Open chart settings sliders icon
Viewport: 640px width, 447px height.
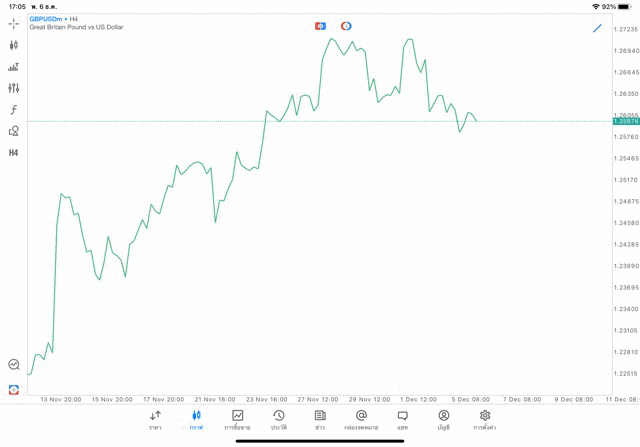(13, 88)
